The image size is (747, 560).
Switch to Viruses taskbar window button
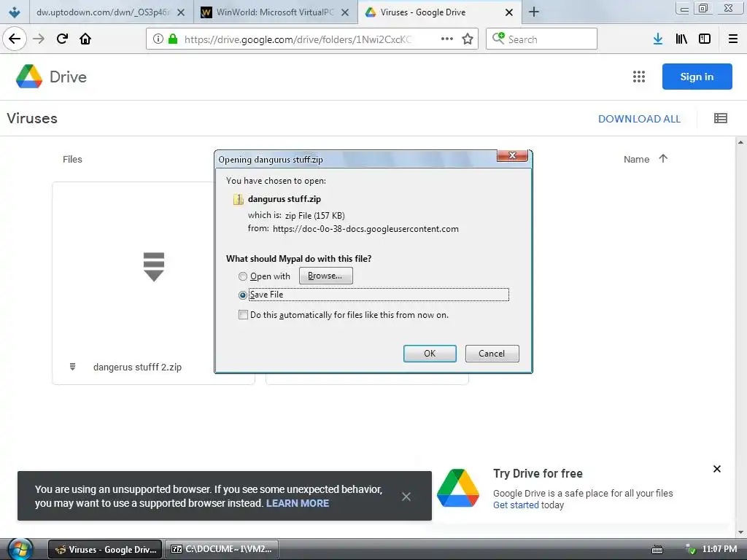[x=105, y=550]
